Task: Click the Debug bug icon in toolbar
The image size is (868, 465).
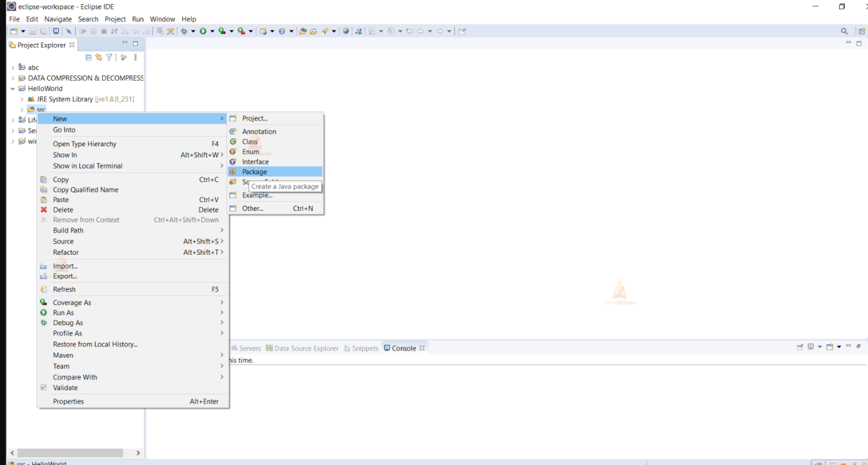Action: [184, 31]
